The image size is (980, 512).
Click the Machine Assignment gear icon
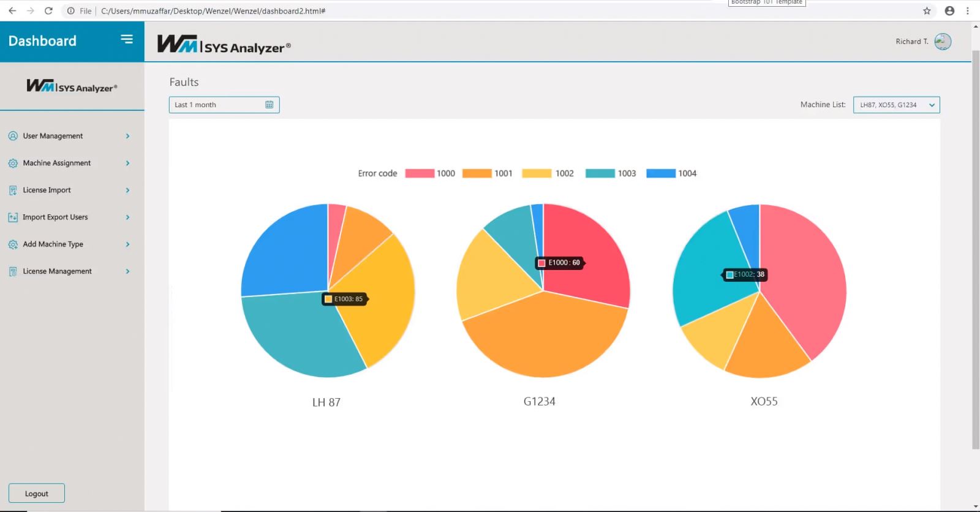click(13, 164)
